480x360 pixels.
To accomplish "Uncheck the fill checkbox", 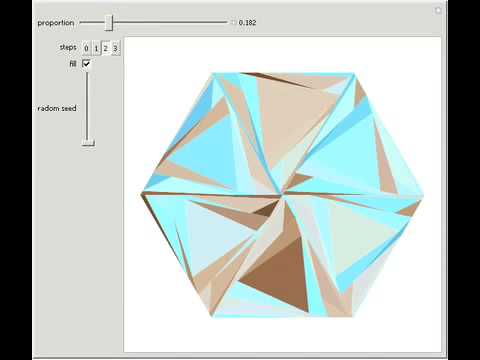I will (86, 63).
